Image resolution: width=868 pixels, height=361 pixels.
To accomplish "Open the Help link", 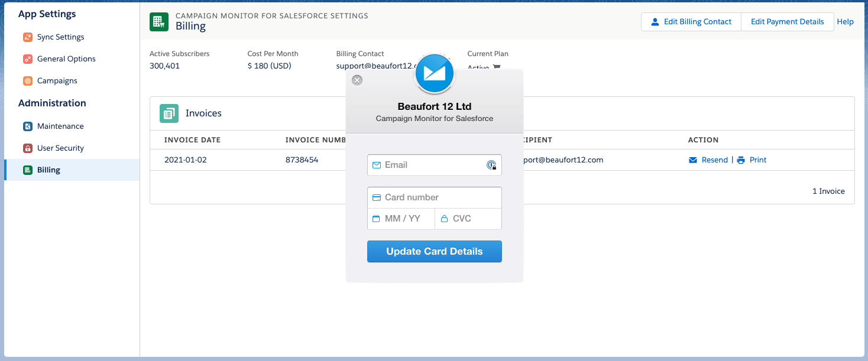I will 846,22.
